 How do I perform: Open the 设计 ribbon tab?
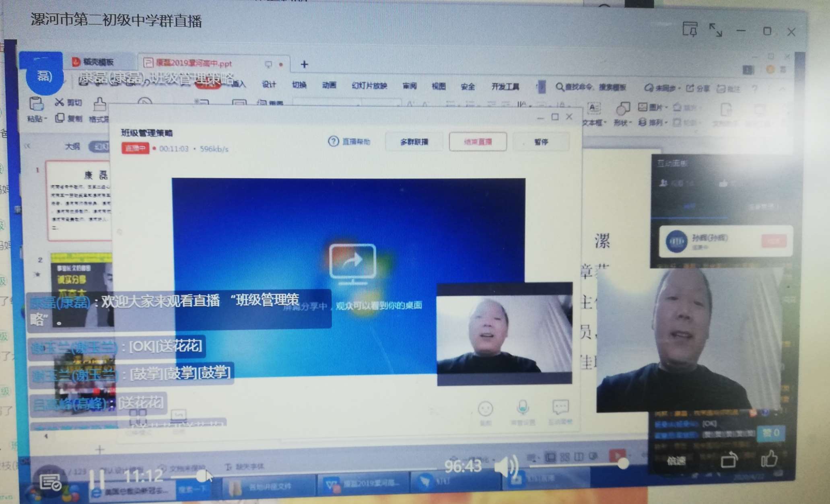pos(269,84)
